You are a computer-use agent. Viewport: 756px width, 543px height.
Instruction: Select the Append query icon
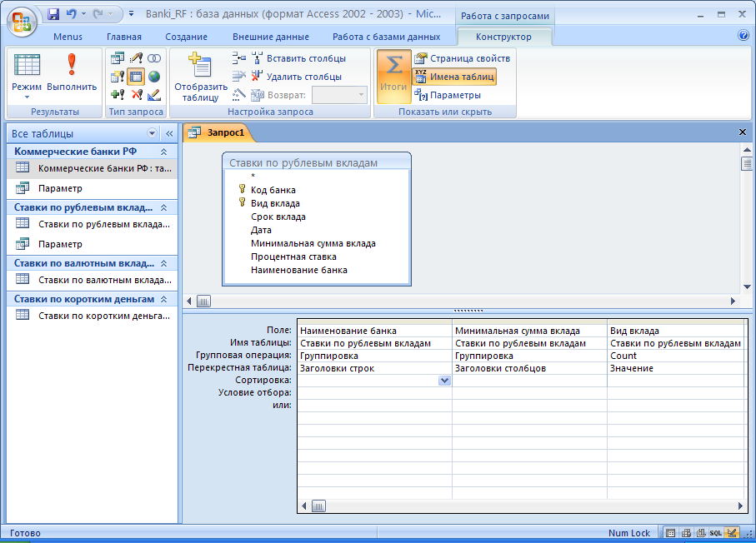[x=118, y=95]
